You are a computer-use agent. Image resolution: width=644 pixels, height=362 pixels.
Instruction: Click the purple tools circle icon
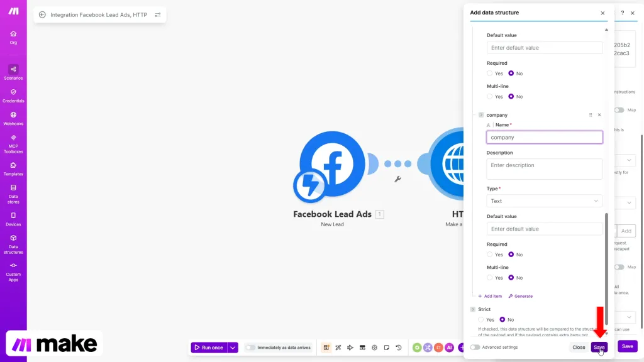(x=428, y=348)
